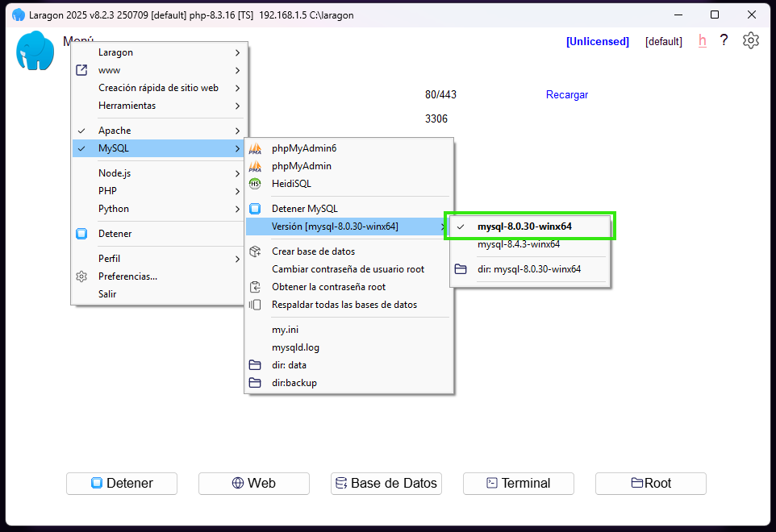Screen dimensions: 776x532
Task: Select Crear base de datos
Action: [313, 251]
